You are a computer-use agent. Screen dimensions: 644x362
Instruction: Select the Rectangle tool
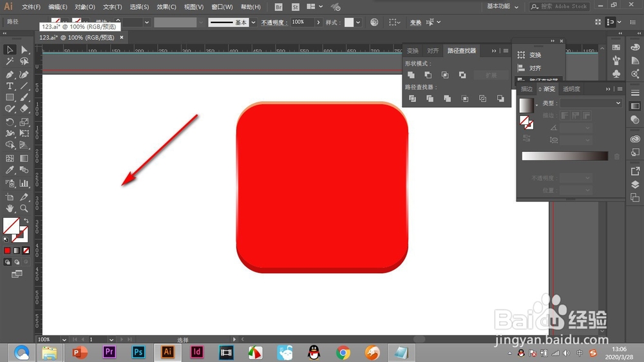point(10,97)
